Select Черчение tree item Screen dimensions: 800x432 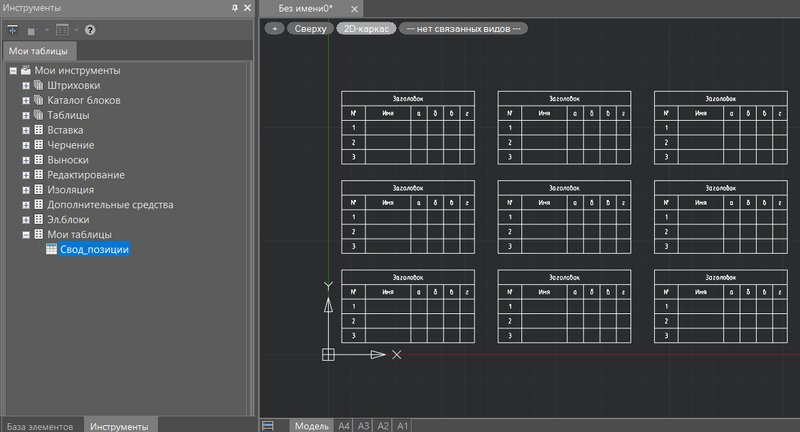[70, 145]
